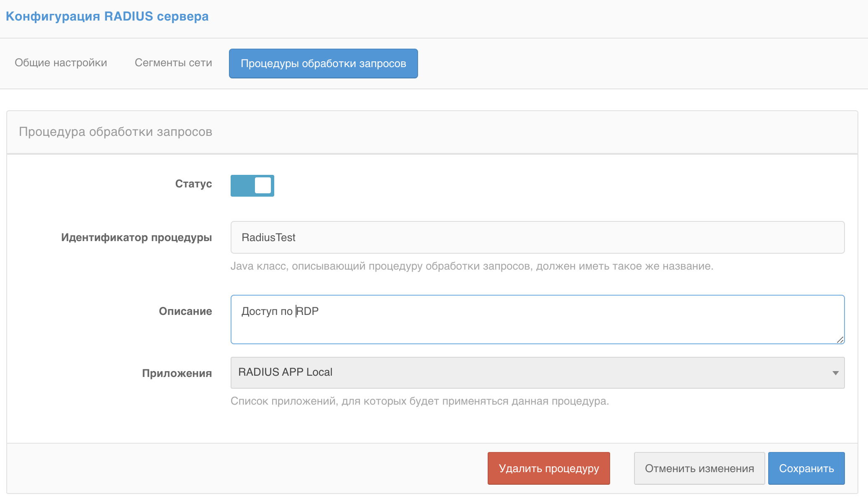Click the Идентификатор процедуры input box
868x504 pixels.
[x=537, y=237]
